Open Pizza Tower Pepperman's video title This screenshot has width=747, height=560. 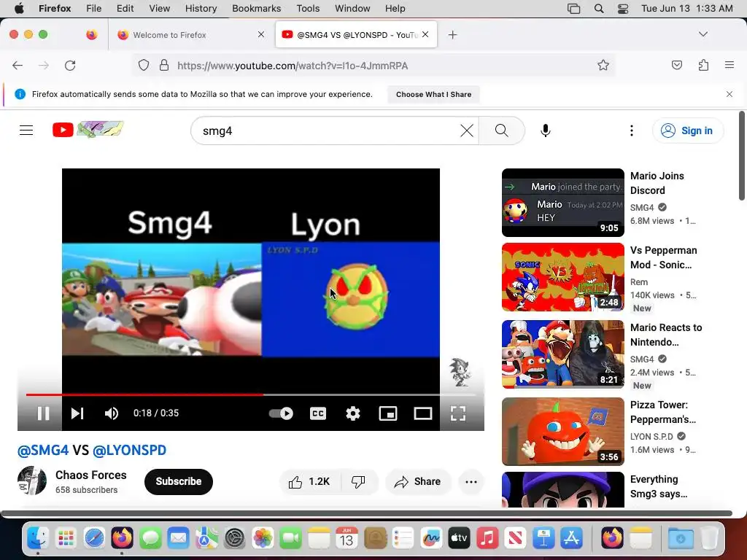point(662,413)
